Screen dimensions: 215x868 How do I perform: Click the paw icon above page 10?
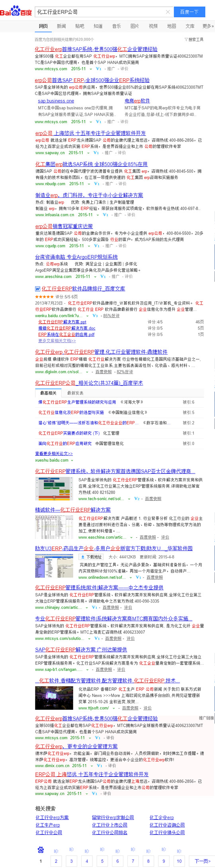(179, 851)
